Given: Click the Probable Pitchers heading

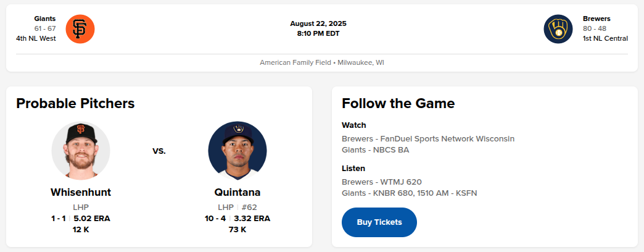Looking at the screenshot, I should 75,103.
